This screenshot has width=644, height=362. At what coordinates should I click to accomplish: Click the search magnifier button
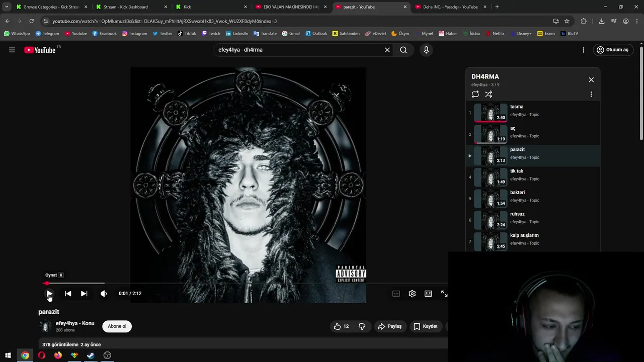pyautogui.click(x=404, y=50)
